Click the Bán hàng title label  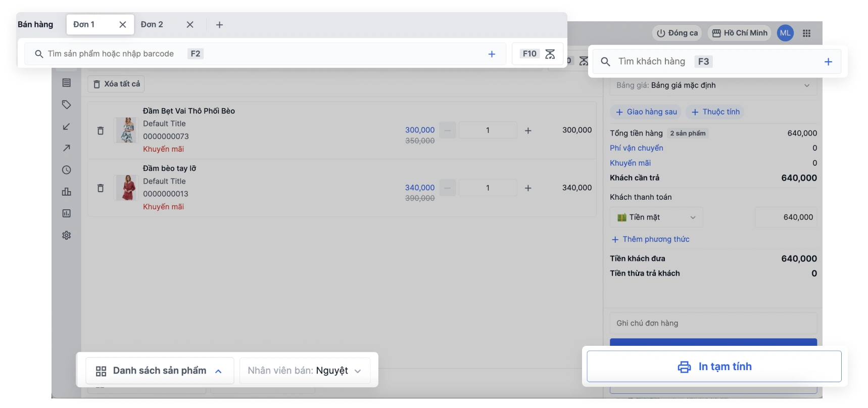pyautogui.click(x=35, y=24)
